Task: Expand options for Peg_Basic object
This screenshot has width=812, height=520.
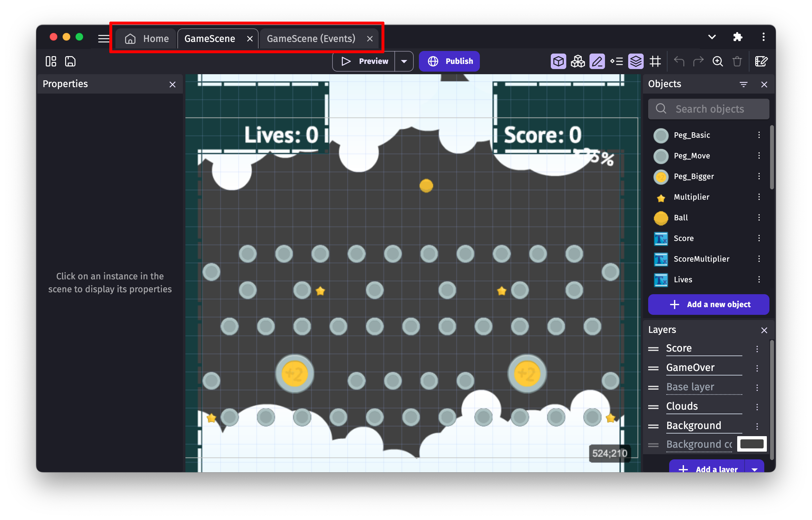Action: coord(759,135)
